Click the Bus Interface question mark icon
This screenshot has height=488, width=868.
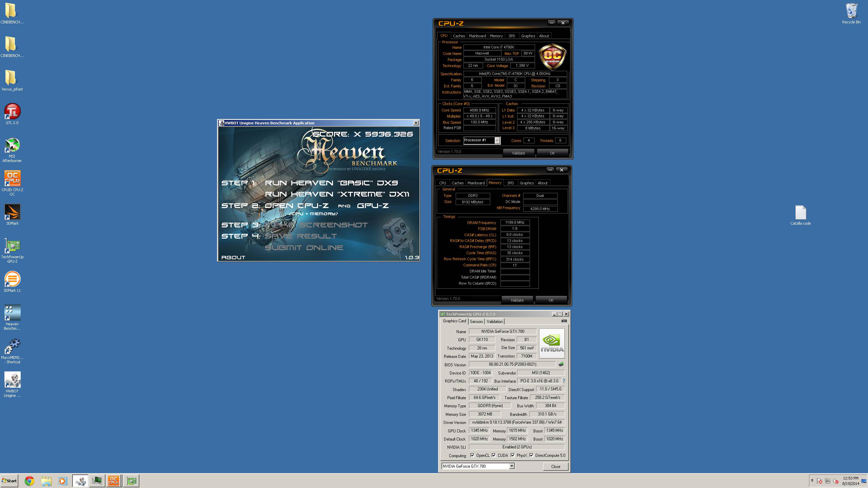pos(564,381)
